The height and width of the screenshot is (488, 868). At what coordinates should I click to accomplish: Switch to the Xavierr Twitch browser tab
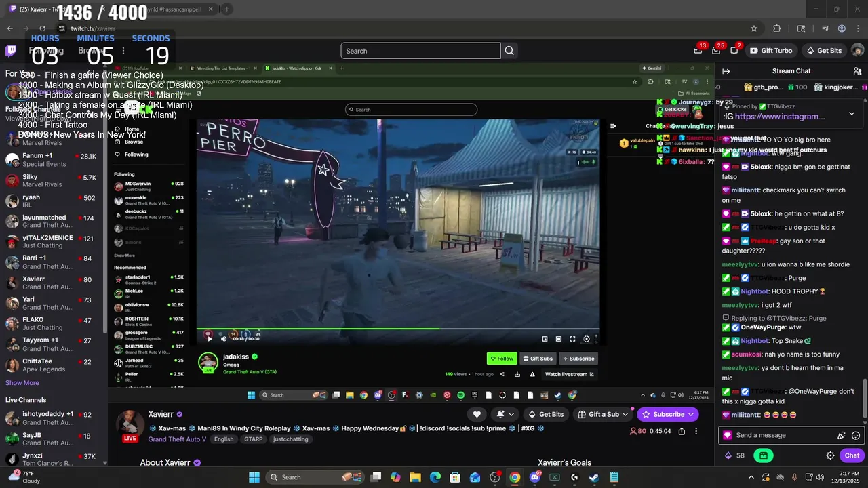[x=57, y=9]
